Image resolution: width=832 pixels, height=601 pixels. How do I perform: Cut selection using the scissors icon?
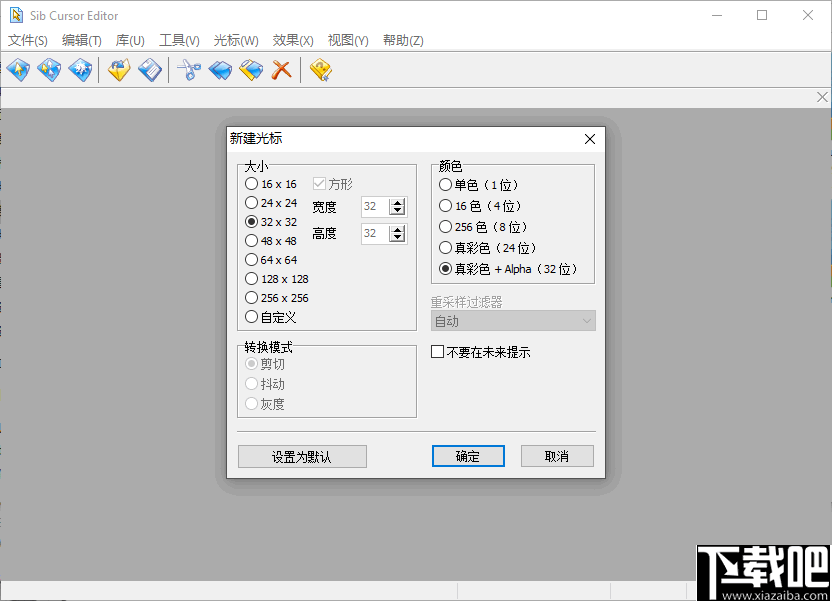pos(190,70)
